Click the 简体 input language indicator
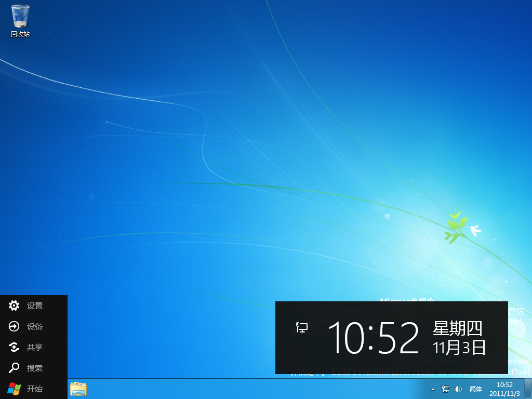 click(476, 389)
